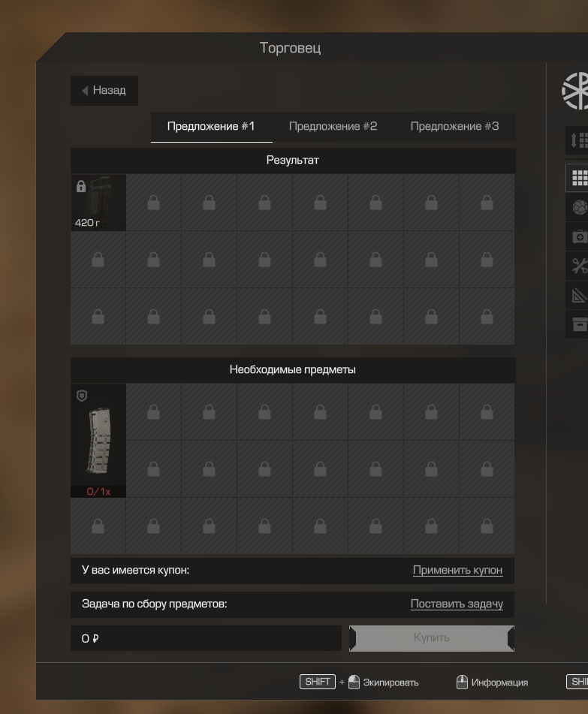This screenshot has width=588, height=714.
Task: Click the 0 ₽ price field
Action: point(206,638)
